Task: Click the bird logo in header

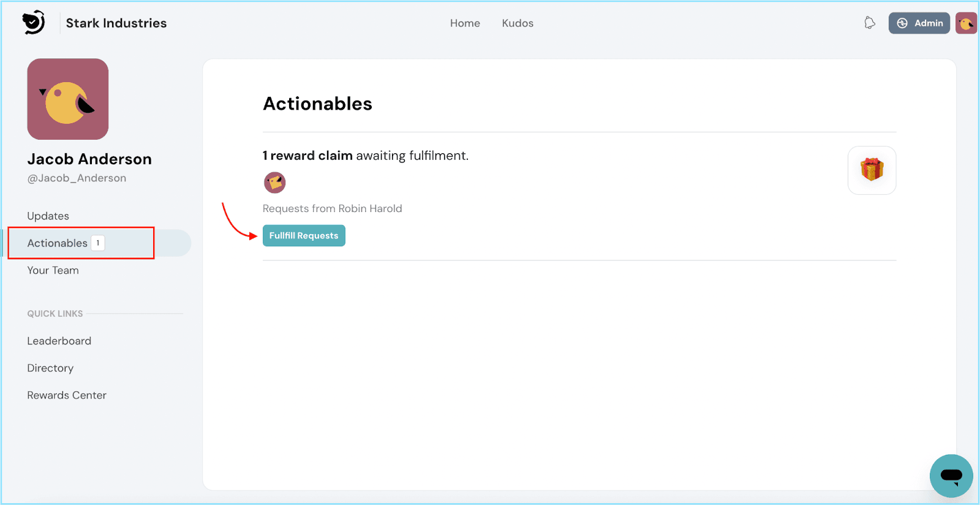Action: click(34, 23)
